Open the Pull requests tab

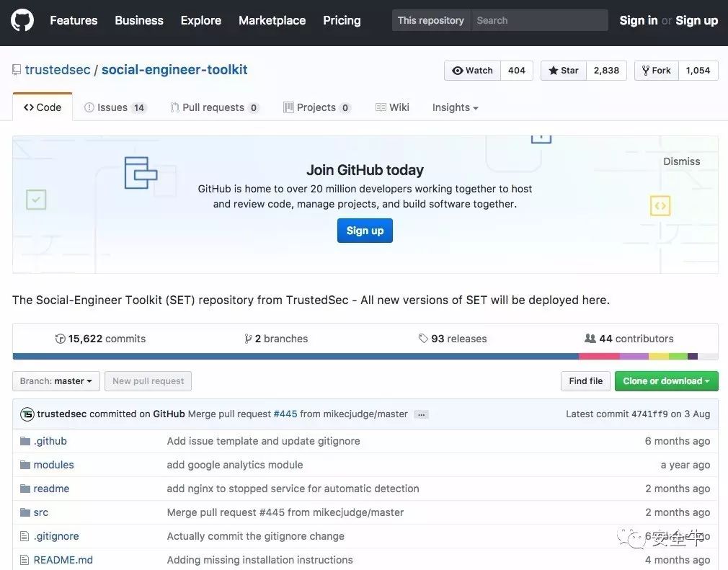215,107
